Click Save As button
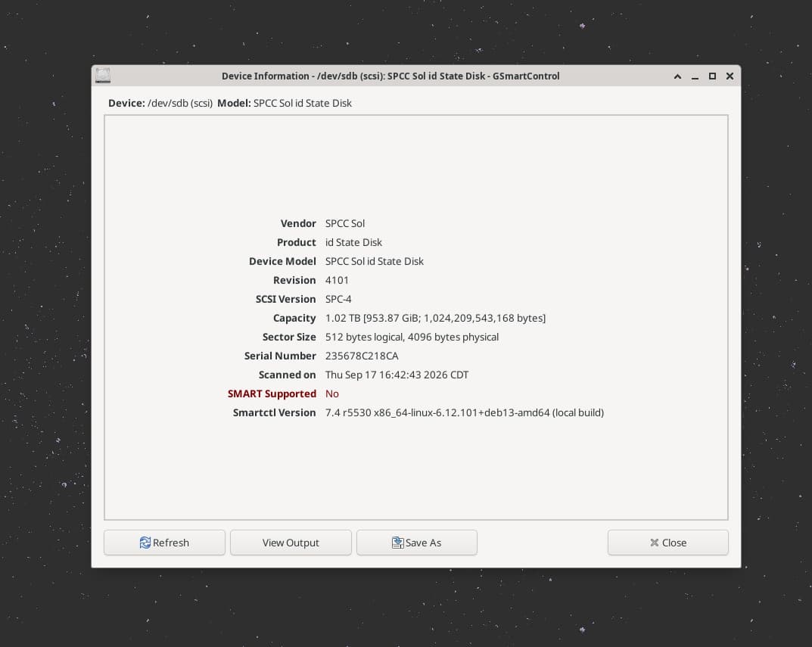This screenshot has height=647, width=812. 416,543
